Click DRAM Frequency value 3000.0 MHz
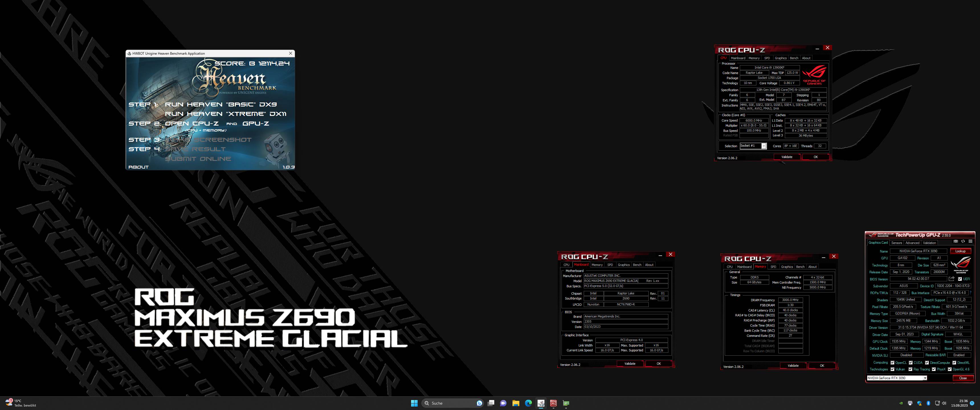980x410 pixels. (790, 300)
